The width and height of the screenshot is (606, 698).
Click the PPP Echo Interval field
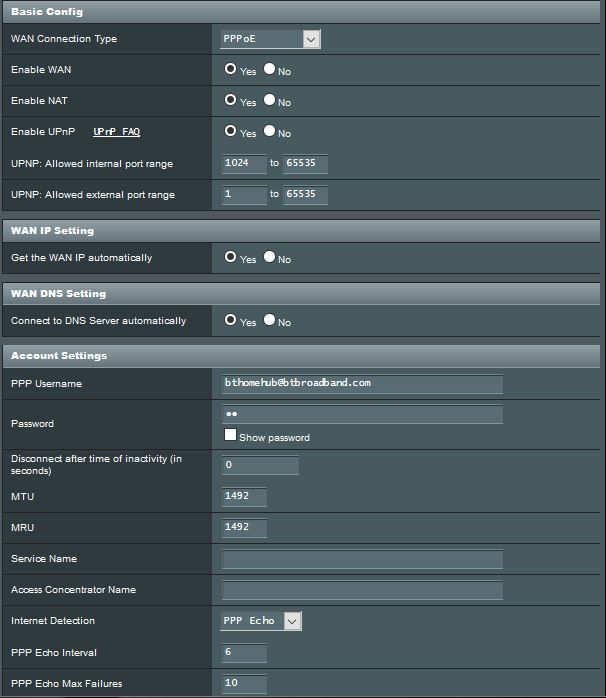click(x=244, y=653)
